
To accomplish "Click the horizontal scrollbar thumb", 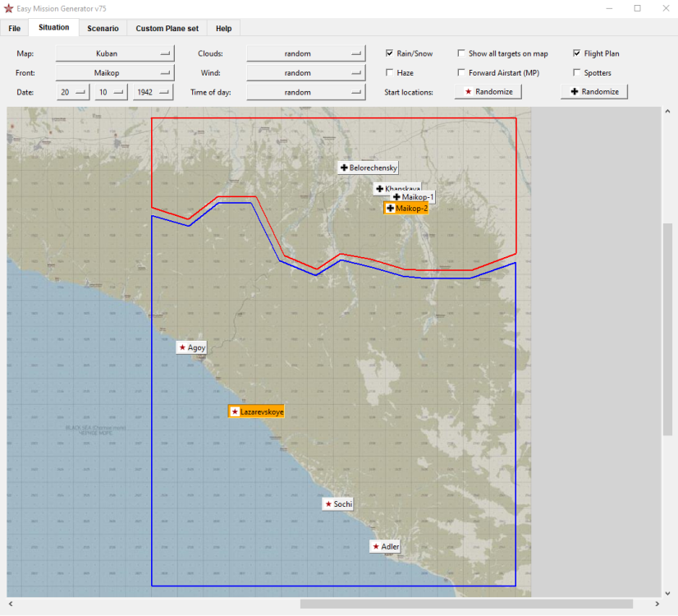I will 466,605.
